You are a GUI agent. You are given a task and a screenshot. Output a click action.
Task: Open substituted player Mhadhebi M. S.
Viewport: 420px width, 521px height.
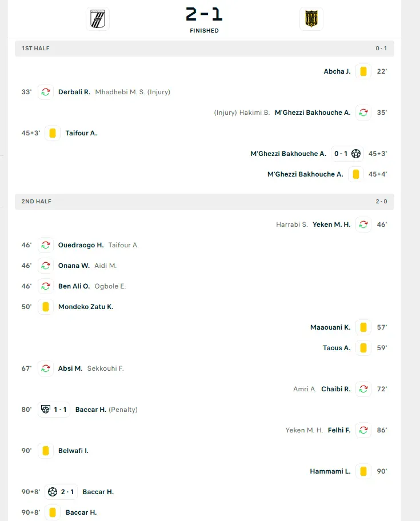click(x=120, y=92)
